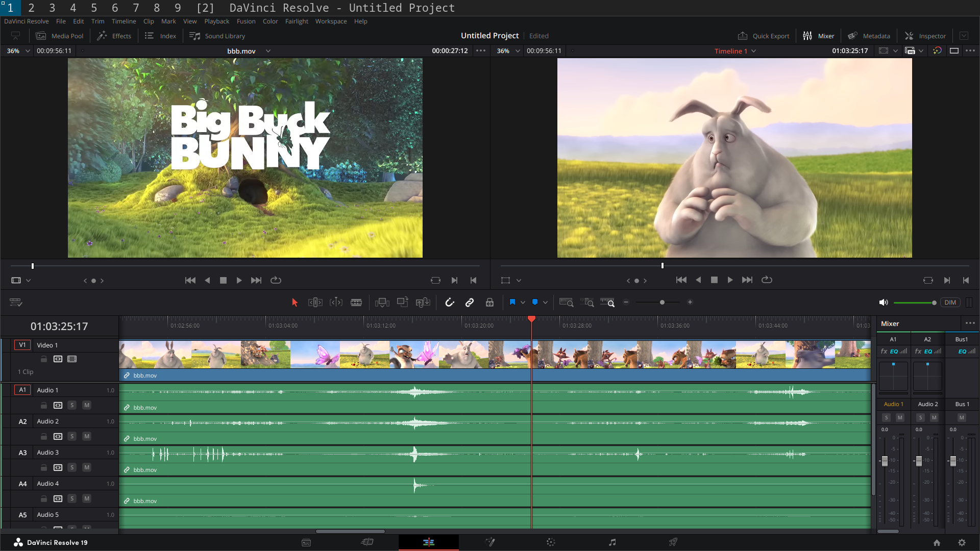This screenshot has height=551, width=980.
Task: Mute the Audio 1 track
Action: [87, 405]
